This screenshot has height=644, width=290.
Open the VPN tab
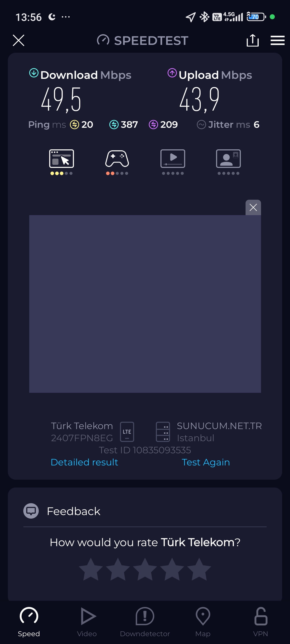pos(261,622)
